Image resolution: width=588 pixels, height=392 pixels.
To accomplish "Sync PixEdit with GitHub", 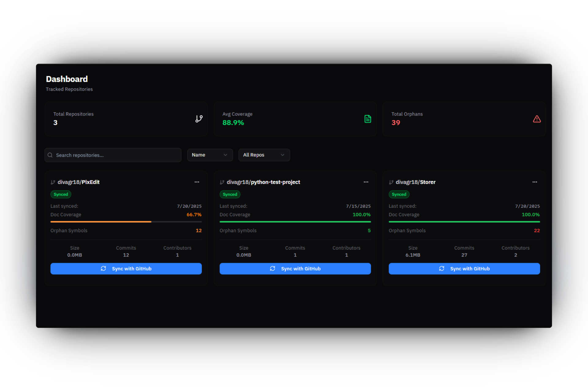I will coord(126,269).
